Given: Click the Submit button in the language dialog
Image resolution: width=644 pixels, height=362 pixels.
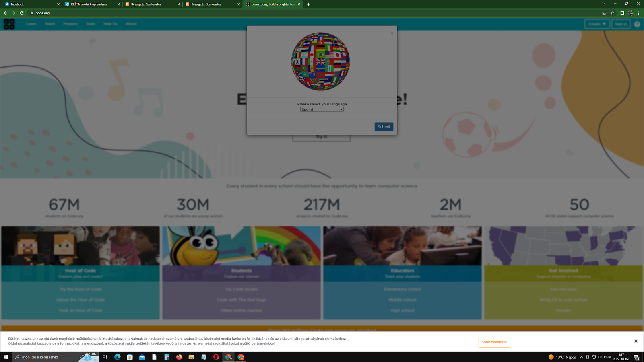Looking at the screenshot, I should 384,127.
